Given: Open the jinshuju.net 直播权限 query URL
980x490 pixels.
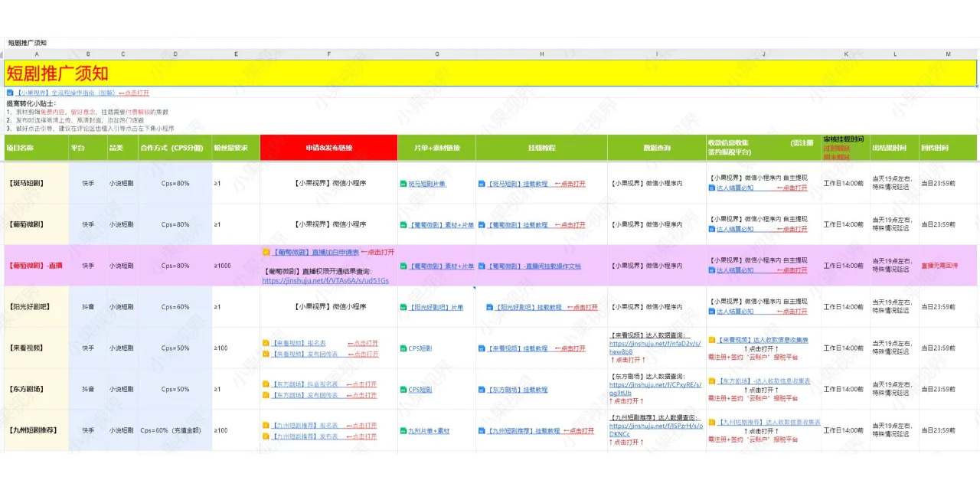Looking at the screenshot, I should pyautogui.click(x=325, y=281).
